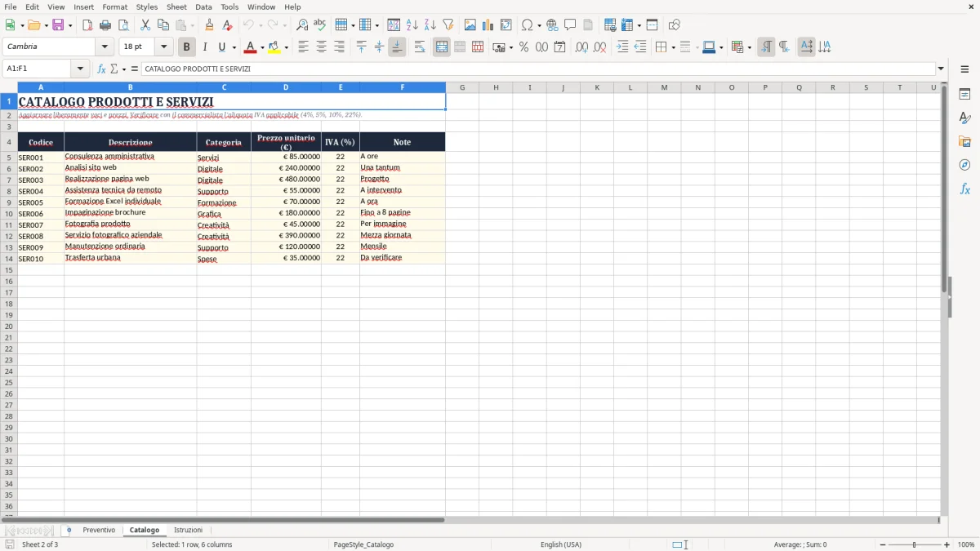The width and height of the screenshot is (980, 551).
Task: Open the Conditional Formatting dropdown arrow
Action: 750,47
